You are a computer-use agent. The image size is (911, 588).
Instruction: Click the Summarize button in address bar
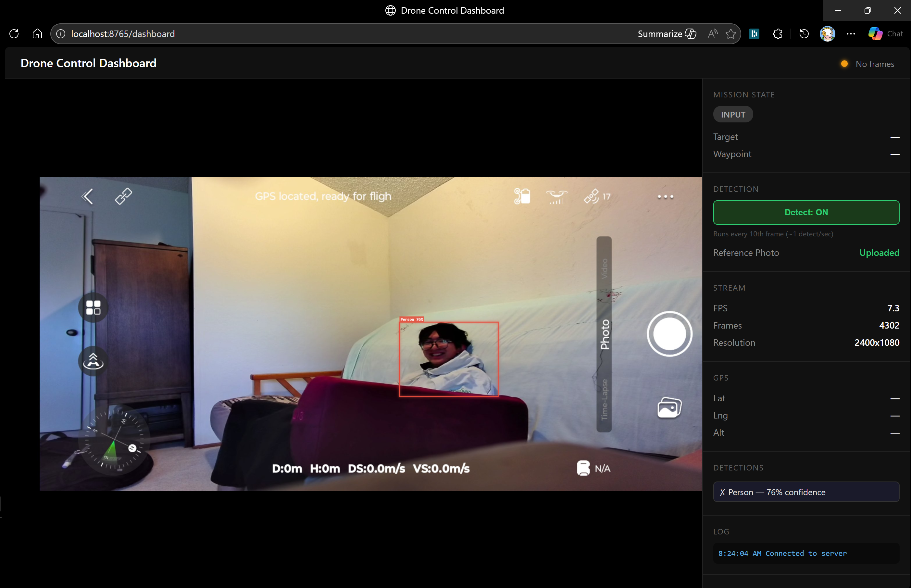666,34
